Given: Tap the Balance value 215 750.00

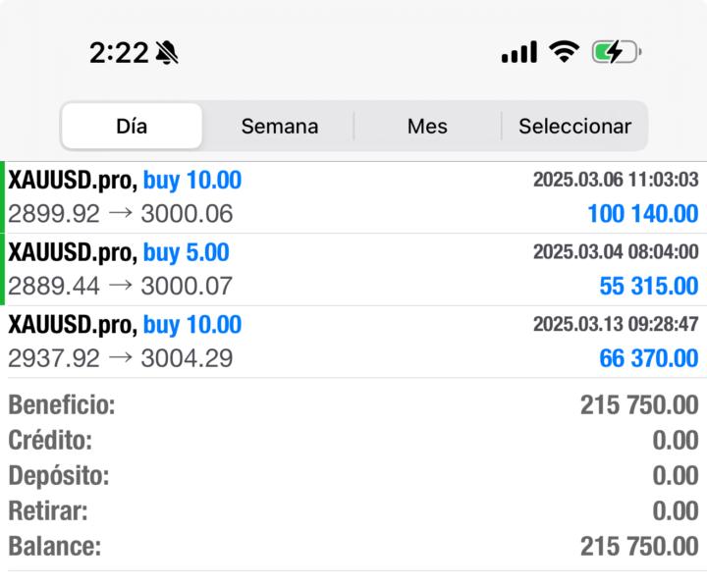Looking at the screenshot, I should 639,546.
